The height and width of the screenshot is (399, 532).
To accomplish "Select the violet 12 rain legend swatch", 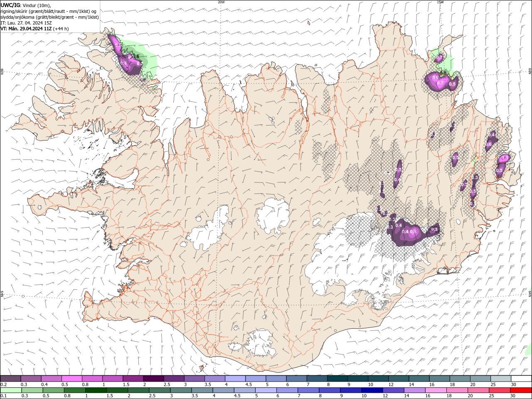I will (x=393, y=390).
